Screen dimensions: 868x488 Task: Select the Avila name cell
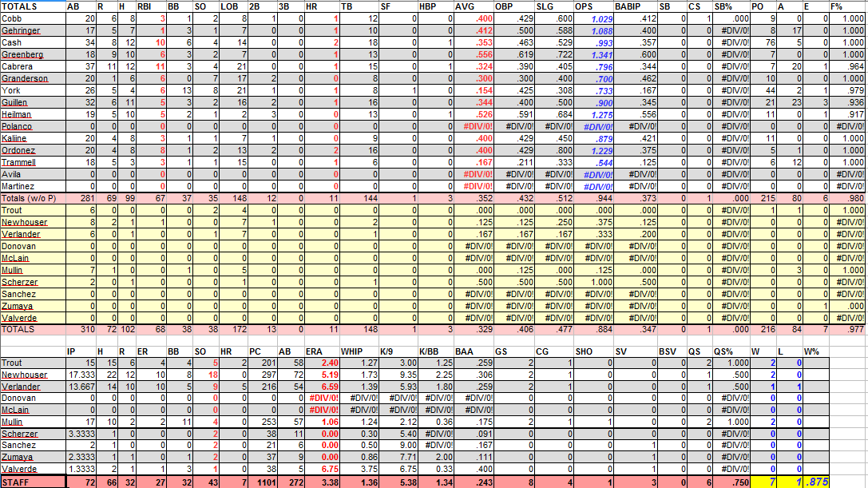[x=34, y=174]
